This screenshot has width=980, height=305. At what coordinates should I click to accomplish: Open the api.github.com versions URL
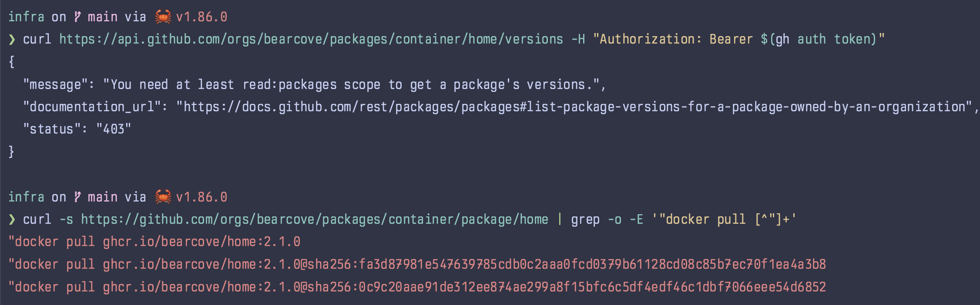click(311, 39)
